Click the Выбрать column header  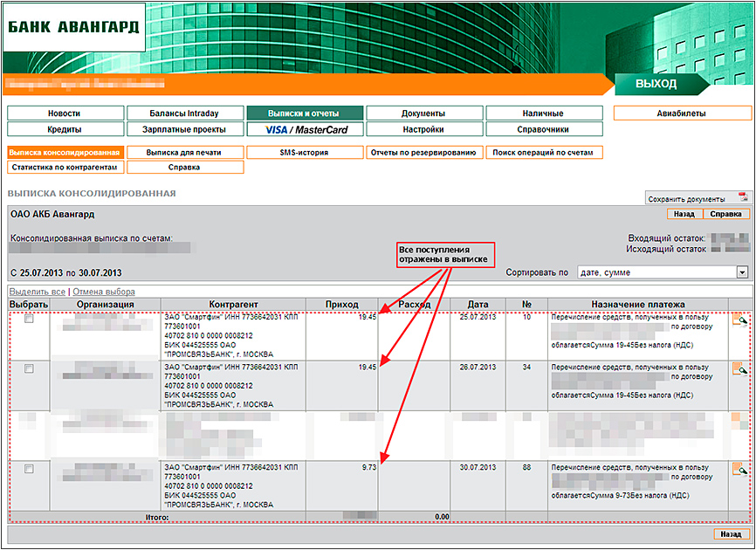point(29,304)
